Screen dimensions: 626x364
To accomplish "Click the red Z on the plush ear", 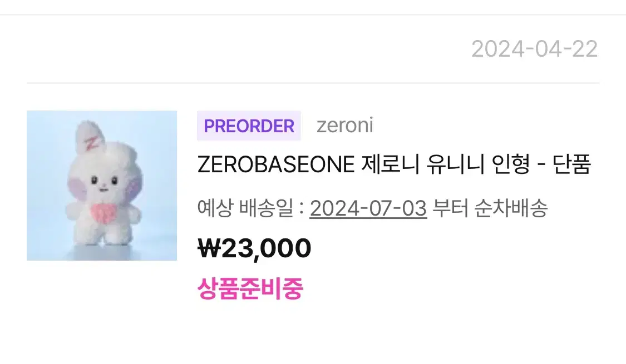I will click(91, 143).
